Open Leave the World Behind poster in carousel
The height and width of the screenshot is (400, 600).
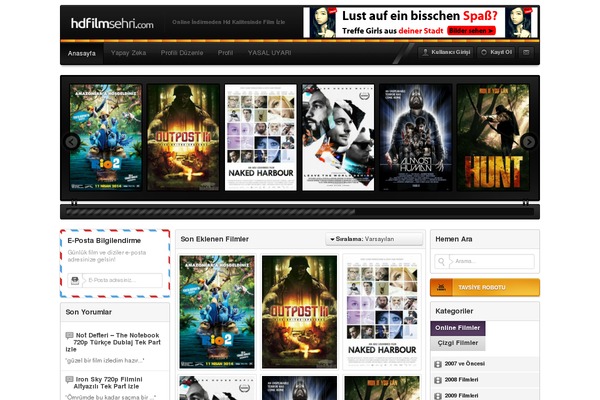coord(338,137)
